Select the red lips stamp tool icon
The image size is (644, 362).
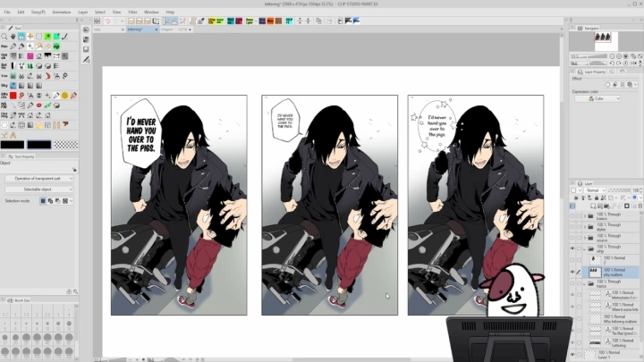pos(39,105)
